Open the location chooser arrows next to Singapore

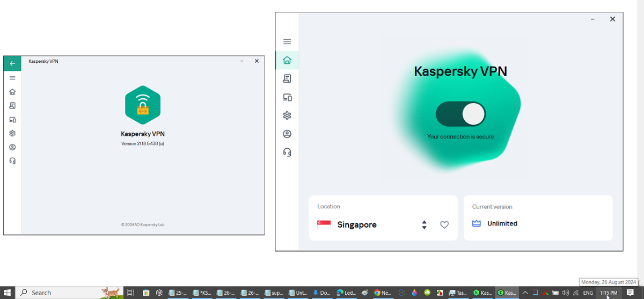[x=424, y=225]
